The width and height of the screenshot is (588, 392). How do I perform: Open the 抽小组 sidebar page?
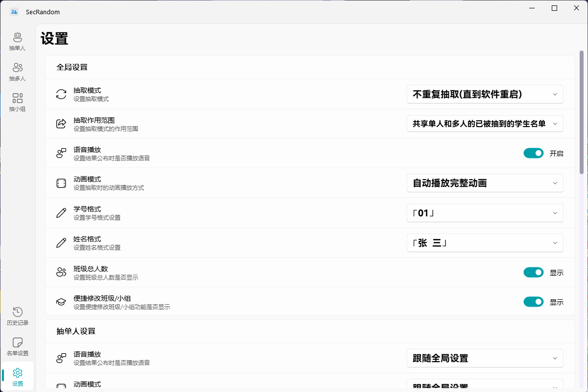(18, 103)
